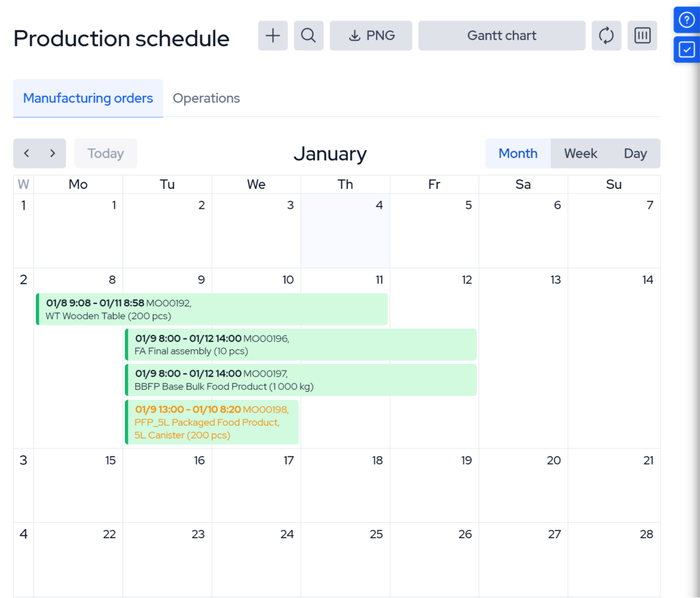Download the schedule as PNG
The height and width of the screenshot is (598, 700).
tap(371, 36)
